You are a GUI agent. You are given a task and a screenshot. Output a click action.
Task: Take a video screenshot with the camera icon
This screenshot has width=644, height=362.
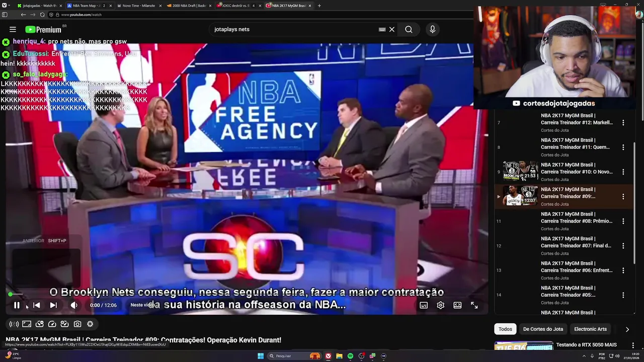(77, 324)
